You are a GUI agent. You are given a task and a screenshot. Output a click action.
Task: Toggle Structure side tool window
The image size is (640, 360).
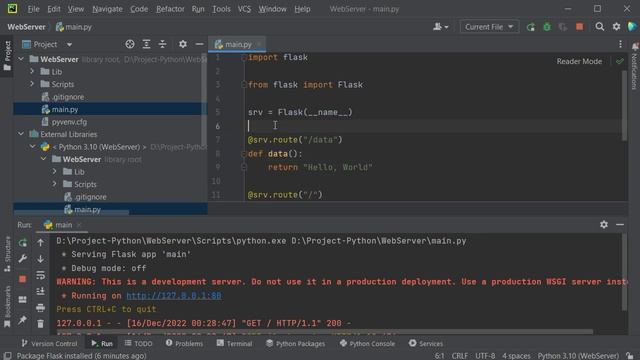tap(7, 254)
